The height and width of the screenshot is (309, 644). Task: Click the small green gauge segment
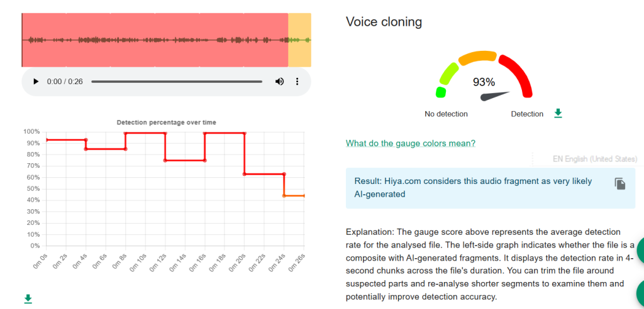click(x=441, y=92)
